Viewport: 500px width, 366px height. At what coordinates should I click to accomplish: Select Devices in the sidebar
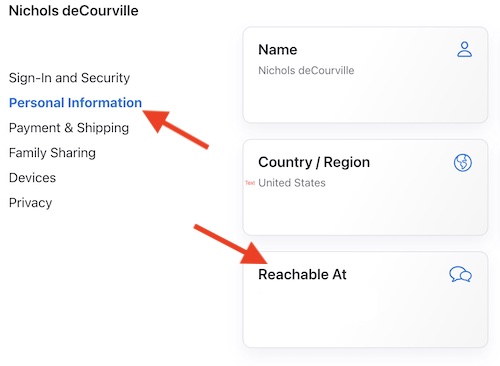(32, 178)
